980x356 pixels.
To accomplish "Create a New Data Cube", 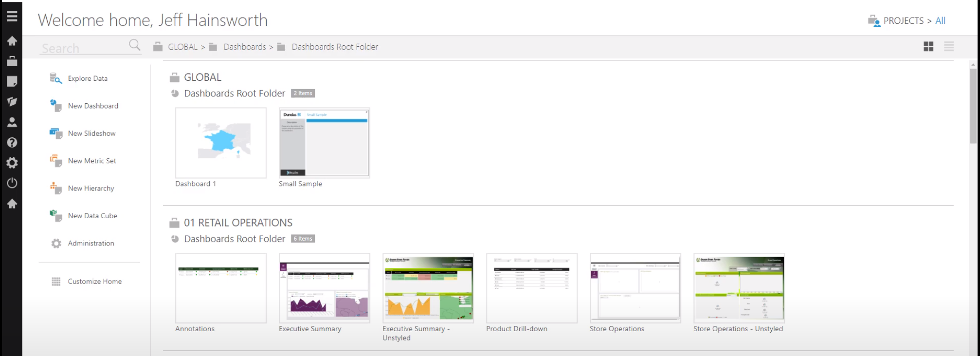I will pos(92,216).
